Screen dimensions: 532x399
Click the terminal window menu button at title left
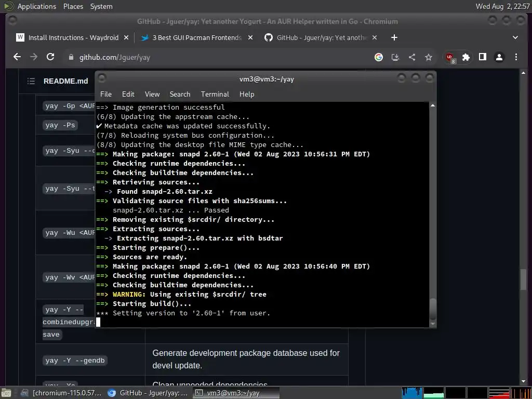click(102, 78)
